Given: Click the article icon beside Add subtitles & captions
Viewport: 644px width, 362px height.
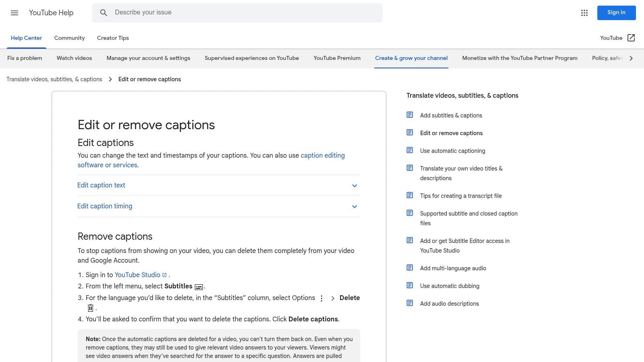Looking at the screenshot, I should click(x=410, y=115).
